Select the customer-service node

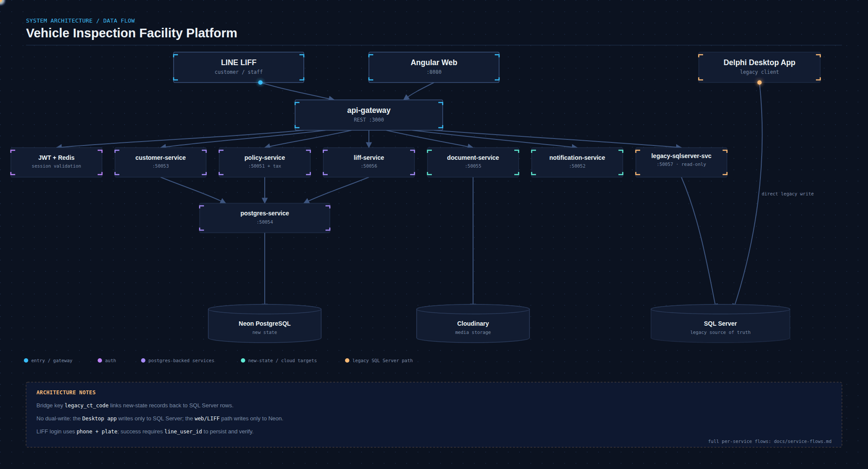[x=161, y=163]
